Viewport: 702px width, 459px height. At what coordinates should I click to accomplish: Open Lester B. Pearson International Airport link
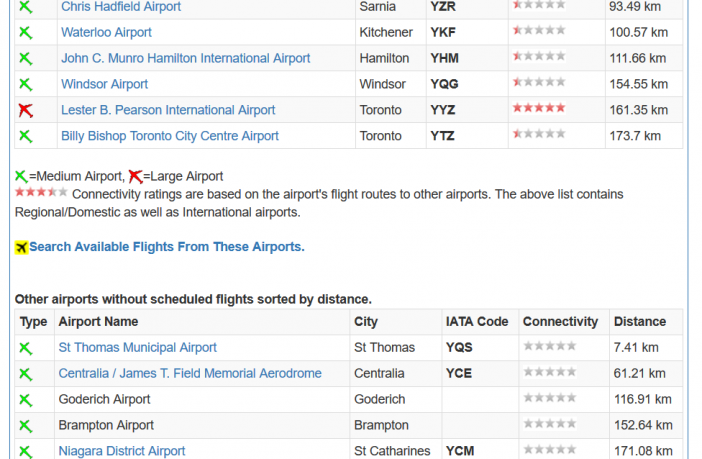(x=168, y=110)
